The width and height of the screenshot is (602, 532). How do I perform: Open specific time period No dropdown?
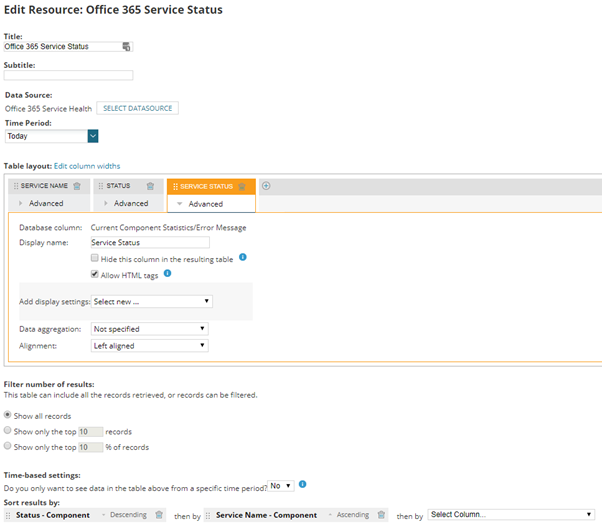(281, 486)
